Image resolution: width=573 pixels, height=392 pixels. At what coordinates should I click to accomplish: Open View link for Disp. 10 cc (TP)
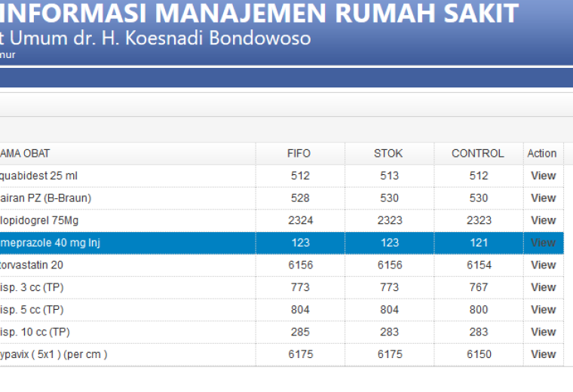click(543, 332)
